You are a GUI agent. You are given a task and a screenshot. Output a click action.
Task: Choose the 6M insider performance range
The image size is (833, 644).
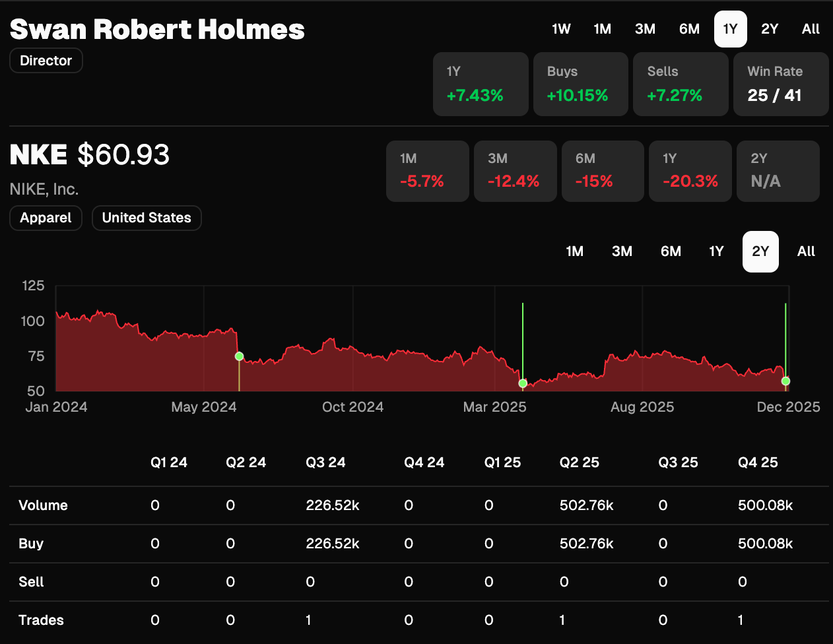pos(689,29)
